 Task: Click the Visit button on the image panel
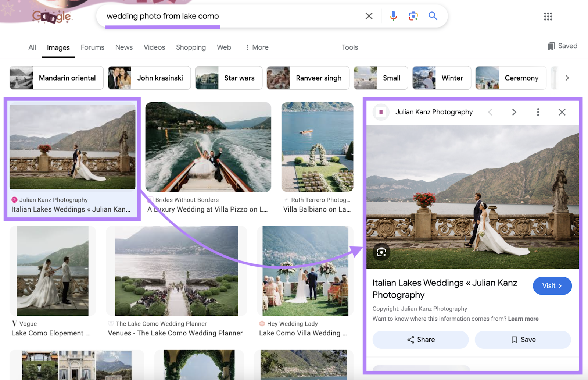tap(552, 286)
